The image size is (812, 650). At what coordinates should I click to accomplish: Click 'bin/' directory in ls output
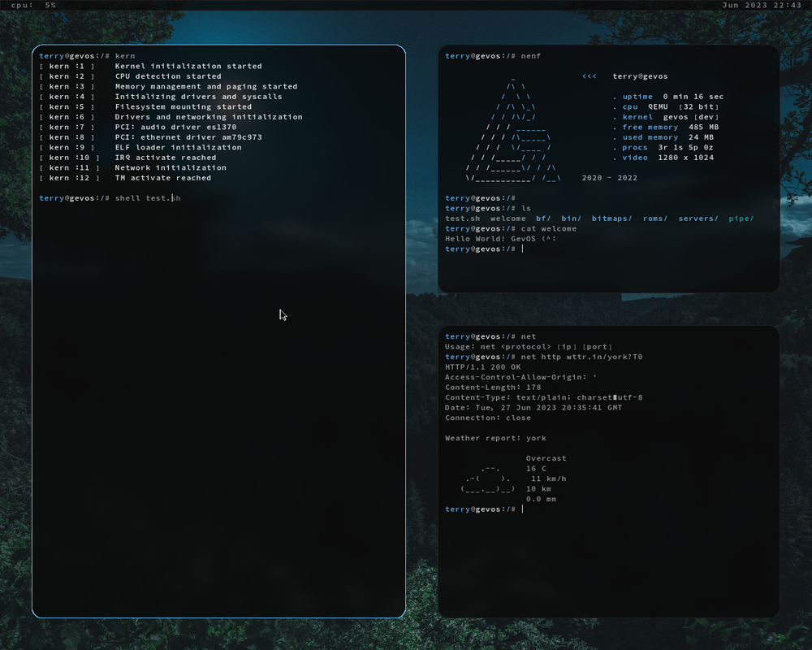click(571, 219)
